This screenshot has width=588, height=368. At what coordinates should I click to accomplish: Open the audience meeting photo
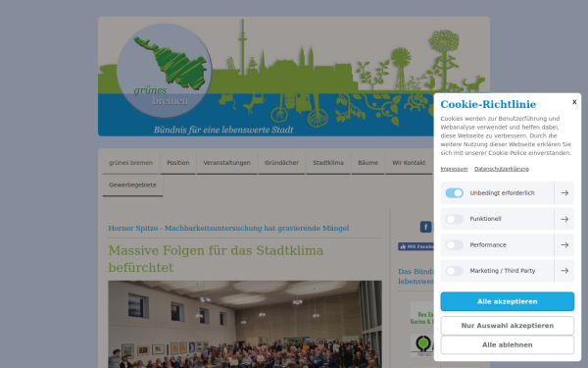coord(245,324)
